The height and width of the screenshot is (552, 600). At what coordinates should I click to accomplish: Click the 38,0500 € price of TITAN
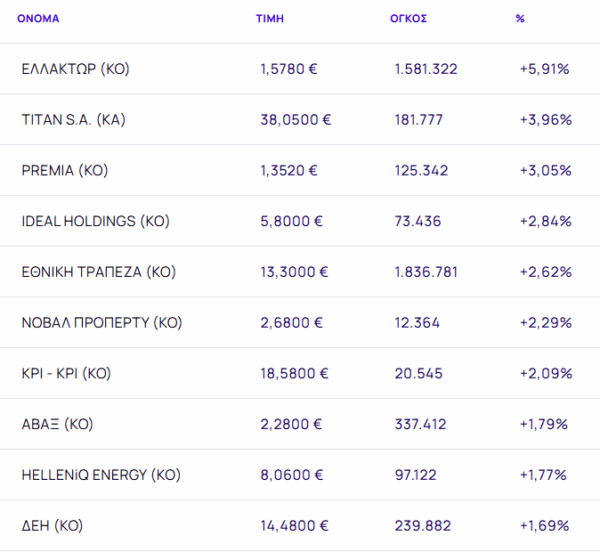point(295,120)
